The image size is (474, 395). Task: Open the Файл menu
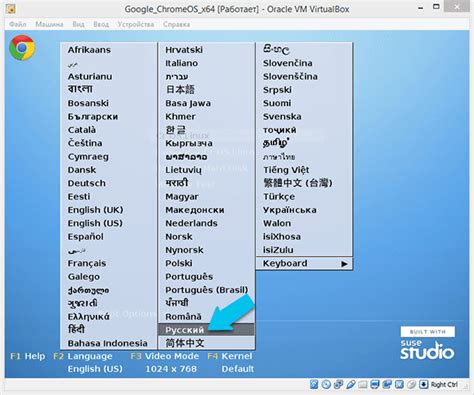pyautogui.click(x=18, y=24)
